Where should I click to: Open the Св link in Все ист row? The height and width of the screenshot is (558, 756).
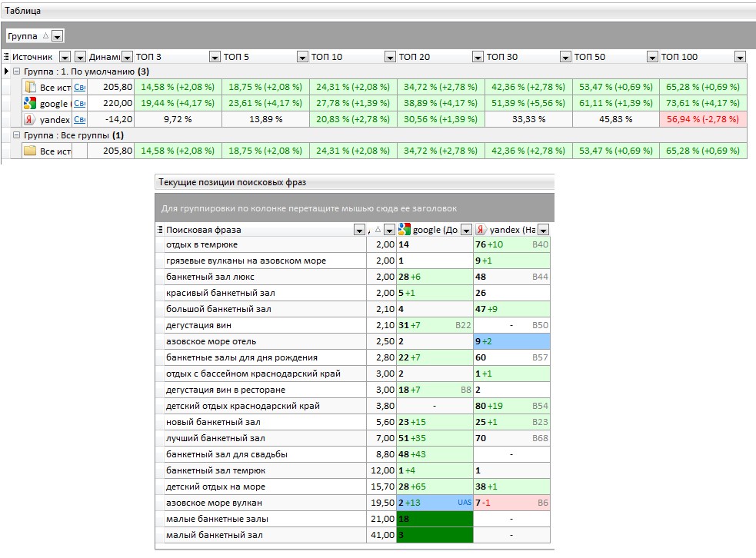click(79, 88)
